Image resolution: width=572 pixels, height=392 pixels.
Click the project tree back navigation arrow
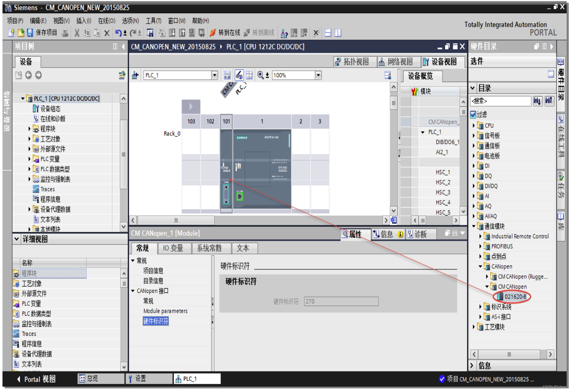pyautogui.click(x=29, y=75)
